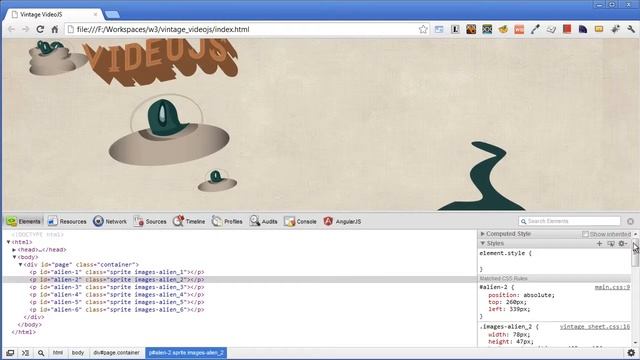640x360 pixels.
Task: Expand the Computed Style section
Action: (482, 234)
